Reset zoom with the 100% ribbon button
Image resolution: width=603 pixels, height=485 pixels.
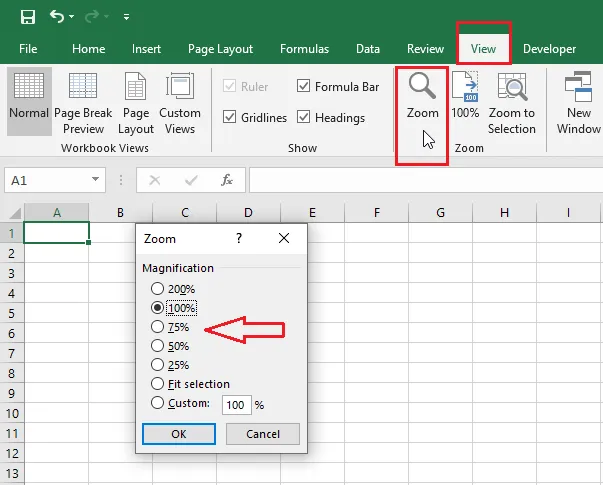coord(465,96)
